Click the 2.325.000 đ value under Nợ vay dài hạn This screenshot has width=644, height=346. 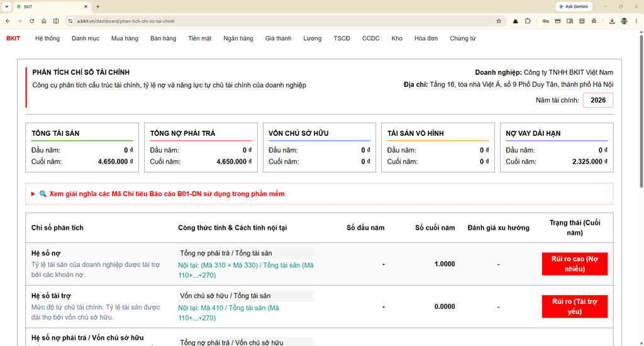(590, 162)
